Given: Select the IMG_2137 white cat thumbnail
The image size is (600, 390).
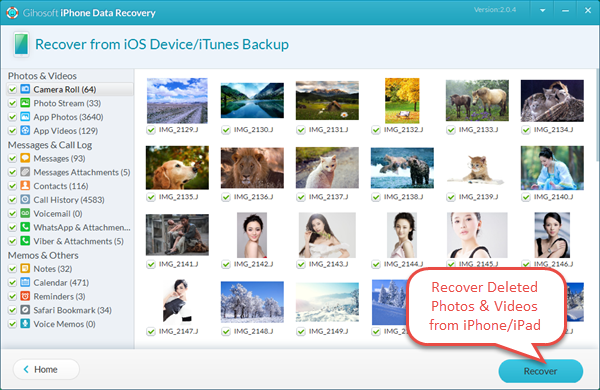Looking at the screenshot, I should coord(327,168).
